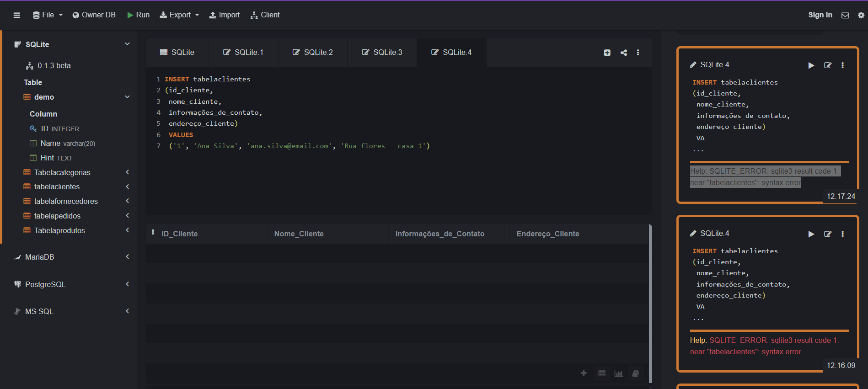Click the red SQLITE_ERROR message at 12:16:09
Screen dimensions: 868x389
point(765,346)
